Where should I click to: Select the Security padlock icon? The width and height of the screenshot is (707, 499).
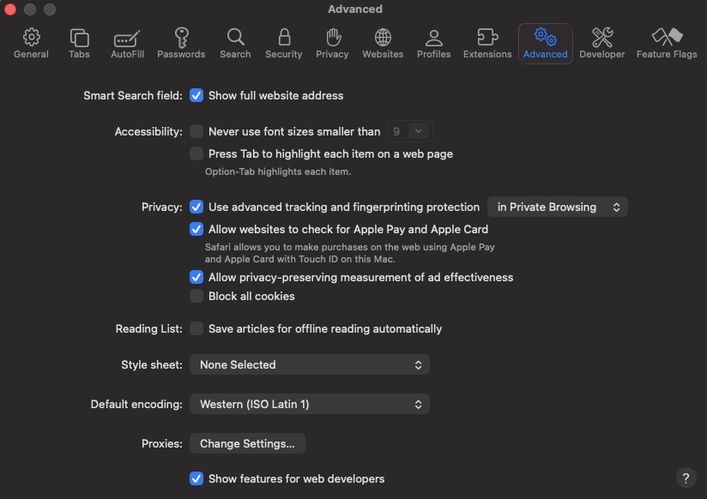(283, 43)
